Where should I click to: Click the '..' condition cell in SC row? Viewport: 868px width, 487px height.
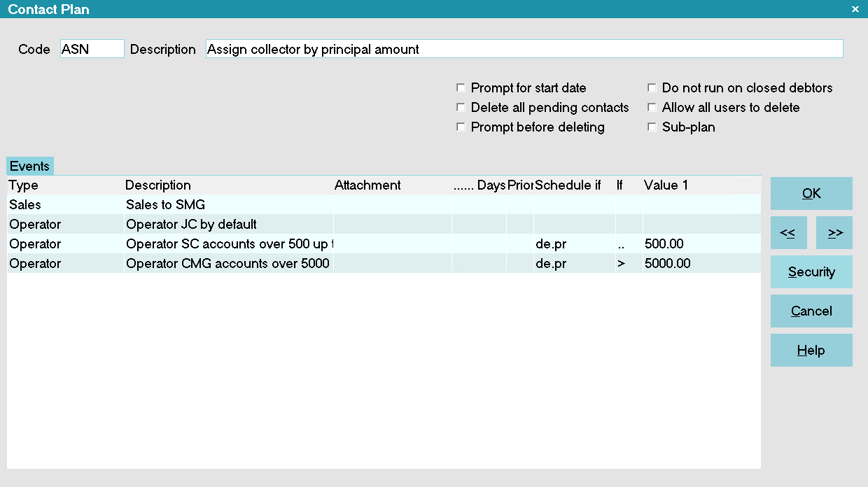[x=629, y=244]
